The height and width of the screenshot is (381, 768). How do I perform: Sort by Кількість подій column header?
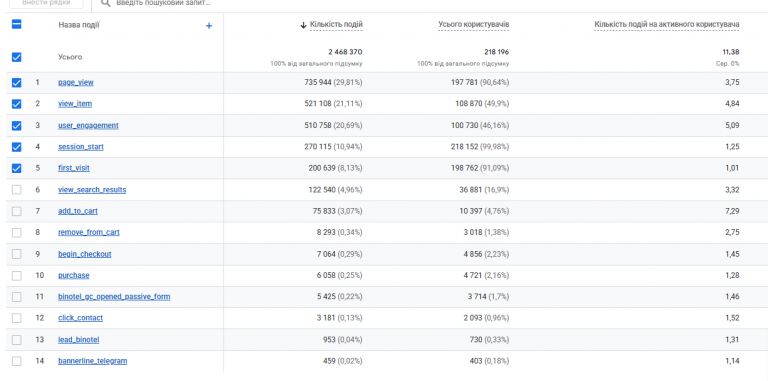(x=336, y=24)
